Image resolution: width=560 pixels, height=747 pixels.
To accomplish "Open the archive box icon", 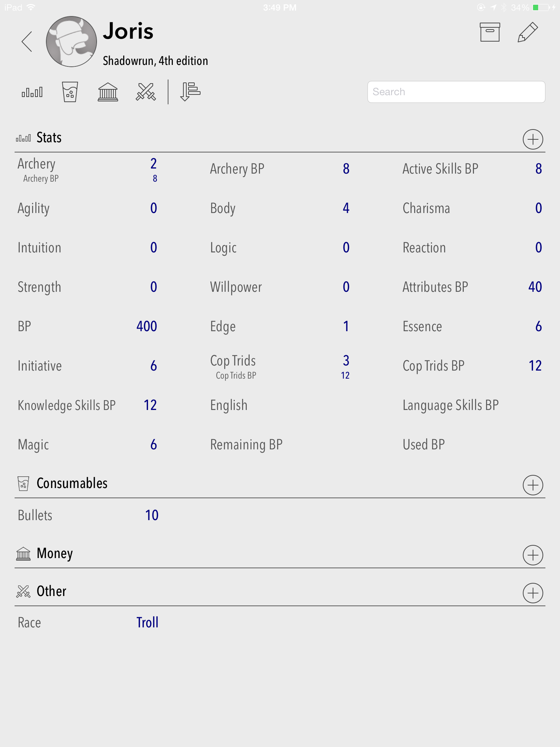I will 490,32.
